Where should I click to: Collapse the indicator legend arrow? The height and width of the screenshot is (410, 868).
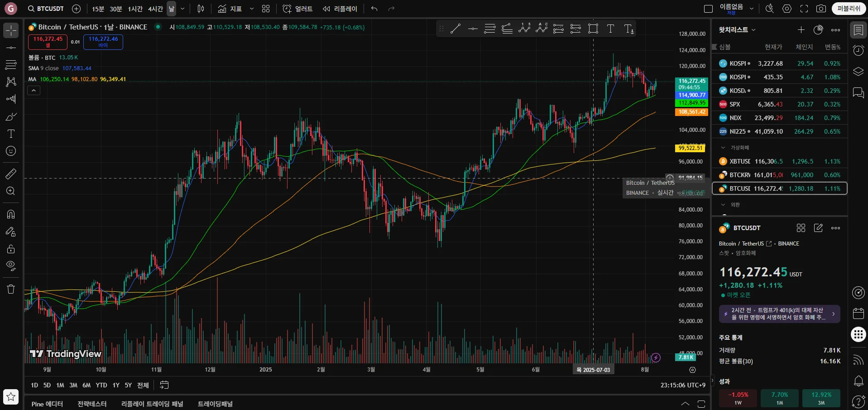[34, 91]
